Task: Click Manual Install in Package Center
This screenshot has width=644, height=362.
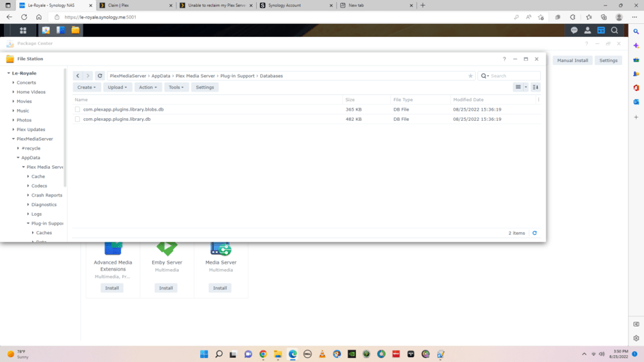Action: point(572,60)
